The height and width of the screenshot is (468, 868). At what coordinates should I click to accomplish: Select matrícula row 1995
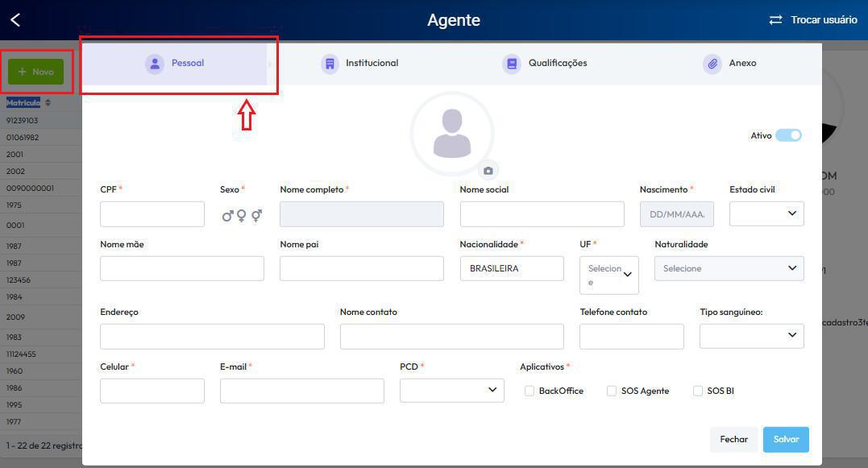pos(41,405)
